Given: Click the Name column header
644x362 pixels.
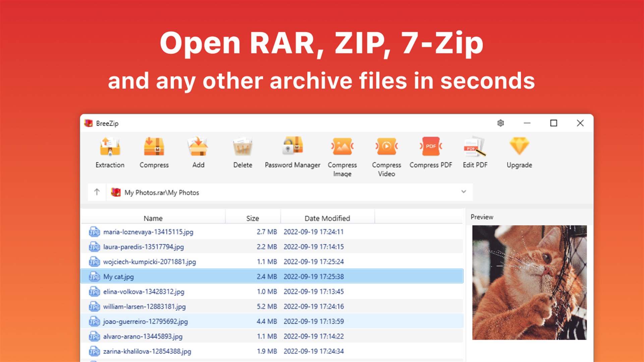Looking at the screenshot, I should (153, 218).
